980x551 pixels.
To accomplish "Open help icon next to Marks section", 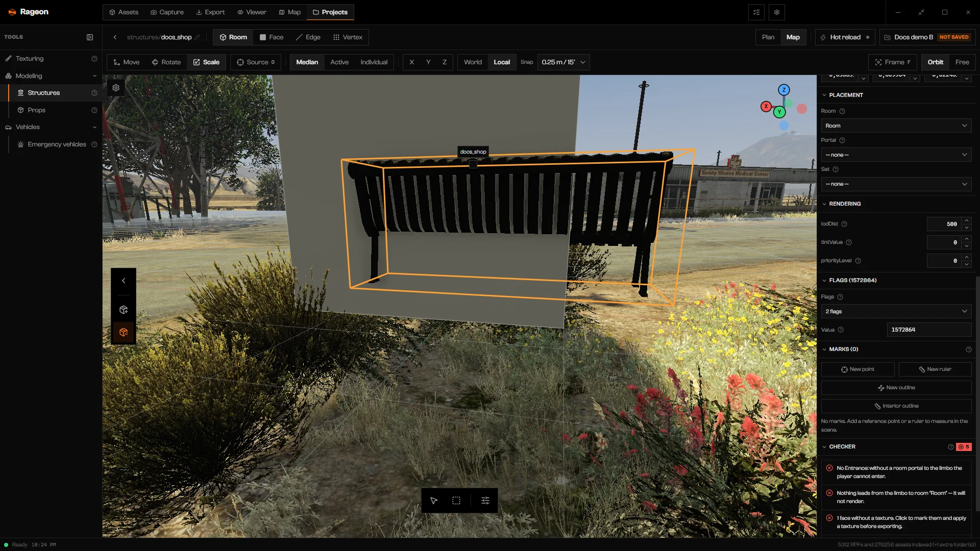I will pyautogui.click(x=969, y=349).
